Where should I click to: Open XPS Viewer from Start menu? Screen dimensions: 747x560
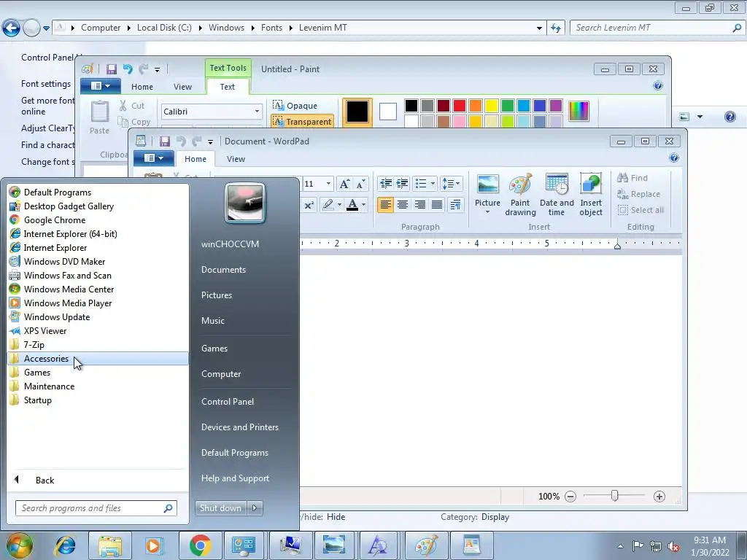pyautogui.click(x=98, y=330)
